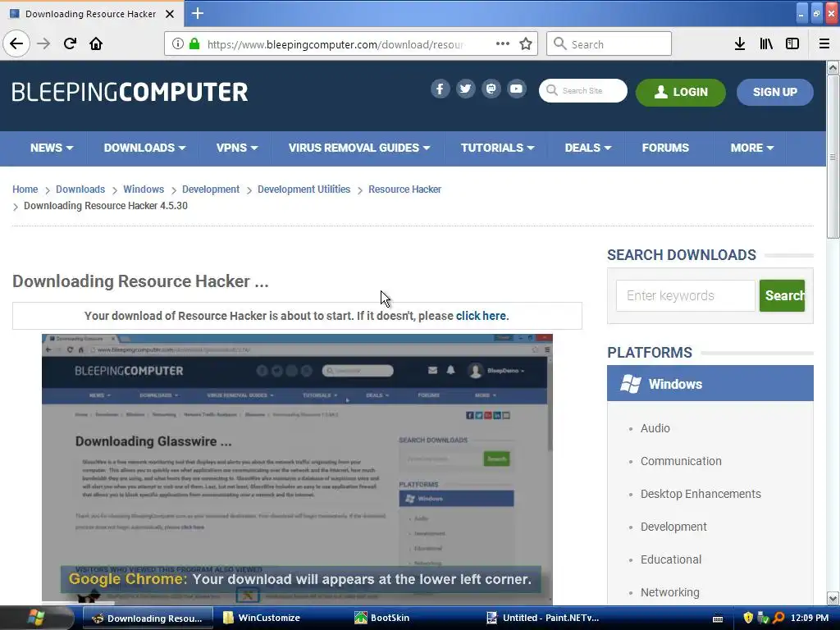Screen dimensions: 840x630
Task: Click the security shield tray icon
Action: click(748, 618)
